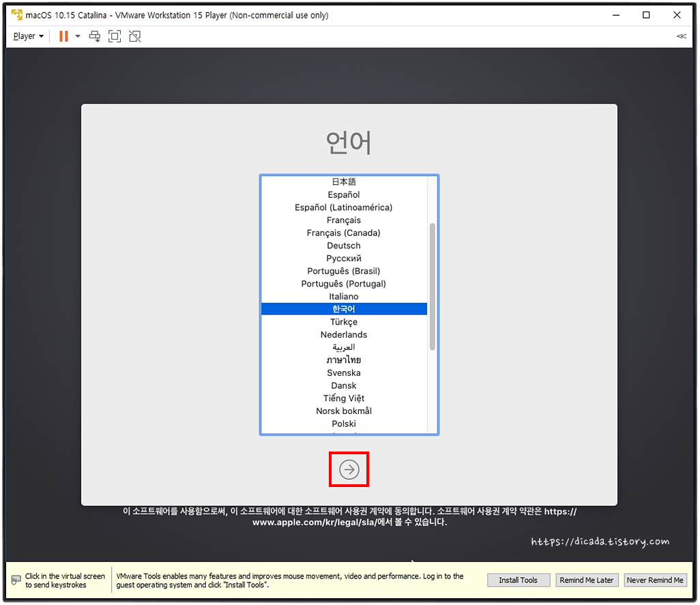The image size is (700, 605).
Task: Select Français (Canada)
Action: pyautogui.click(x=344, y=233)
